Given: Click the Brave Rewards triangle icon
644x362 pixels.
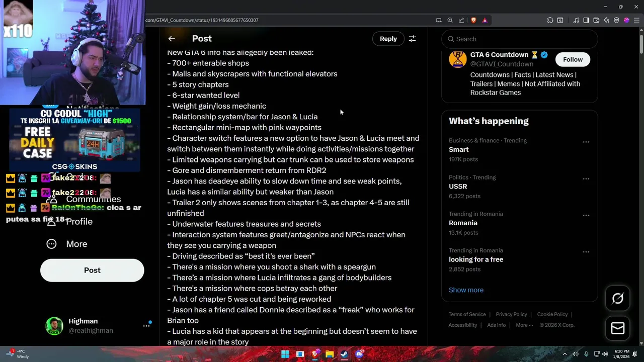Looking at the screenshot, I should coord(485,20).
